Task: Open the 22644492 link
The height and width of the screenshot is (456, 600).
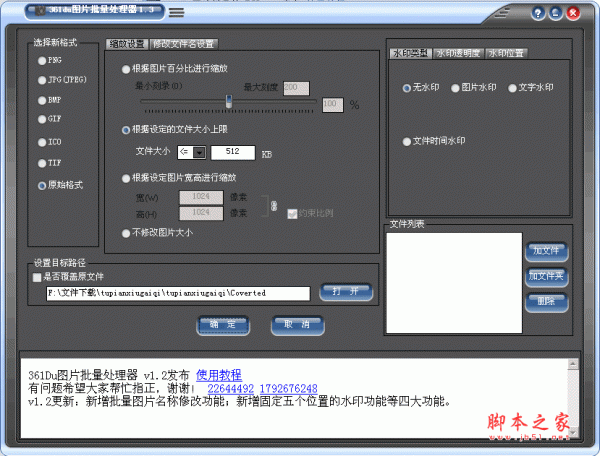Action: [x=230, y=389]
